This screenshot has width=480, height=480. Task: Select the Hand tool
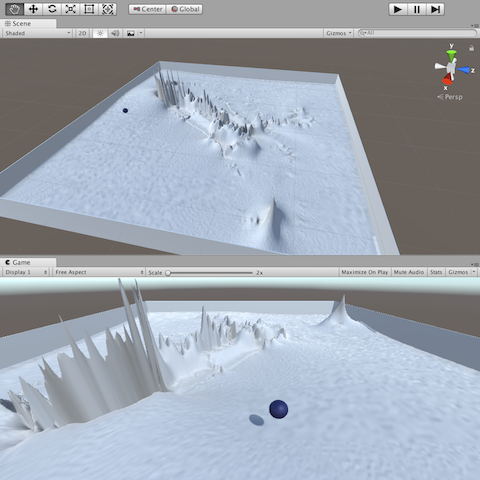pos(15,9)
